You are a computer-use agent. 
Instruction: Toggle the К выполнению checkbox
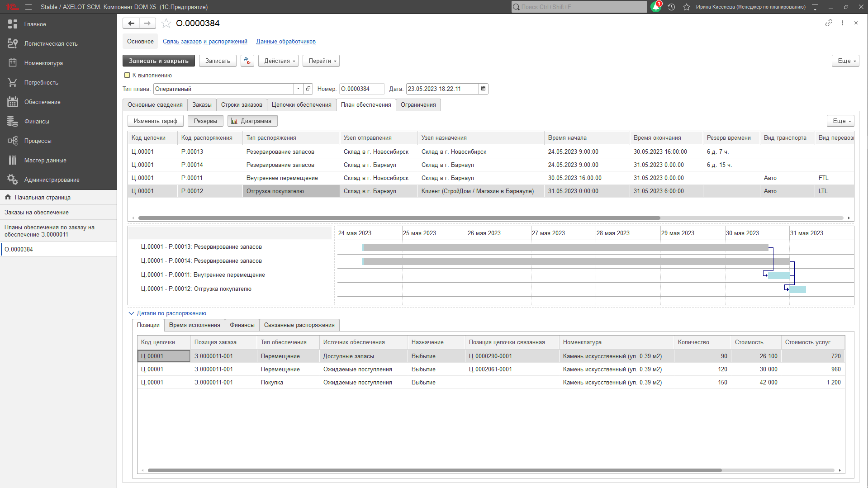127,75
